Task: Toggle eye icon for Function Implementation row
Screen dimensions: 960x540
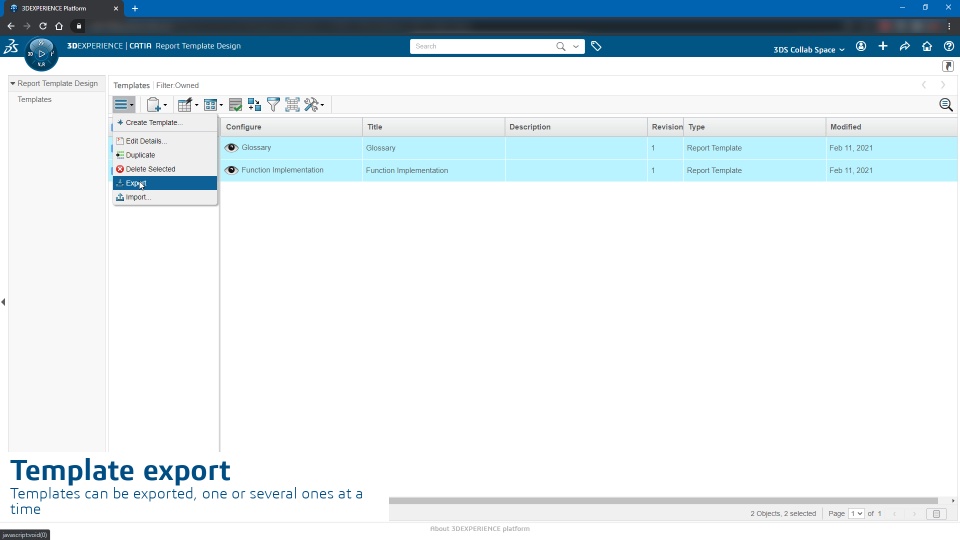Action: point(231,170)
